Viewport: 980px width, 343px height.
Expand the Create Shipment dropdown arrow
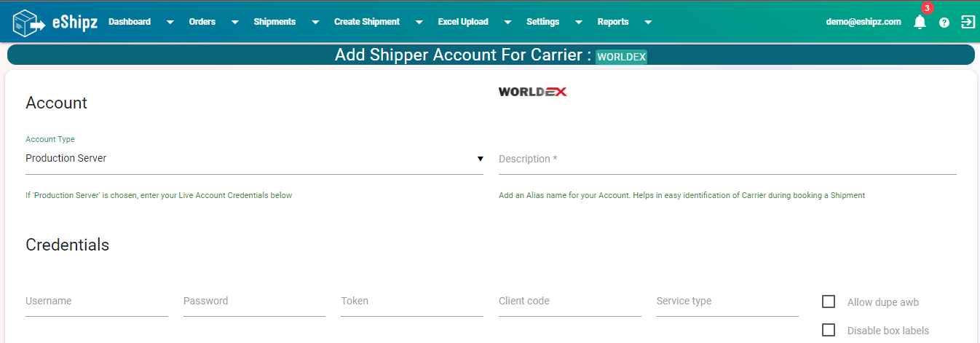tap(419, 22)
